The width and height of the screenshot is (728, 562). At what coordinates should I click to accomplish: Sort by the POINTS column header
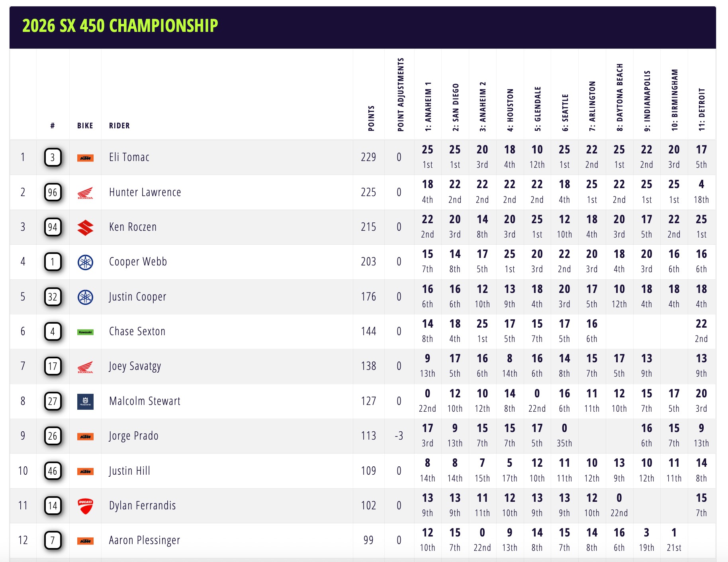click(371, 118)
